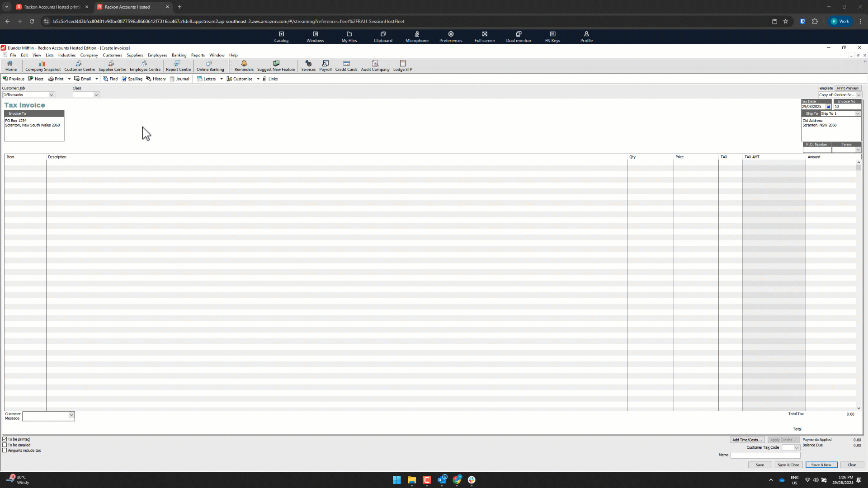The image size is (868, 488).
Task: Click the Save button
Action: pyautogui.click(x=760, y=465)
